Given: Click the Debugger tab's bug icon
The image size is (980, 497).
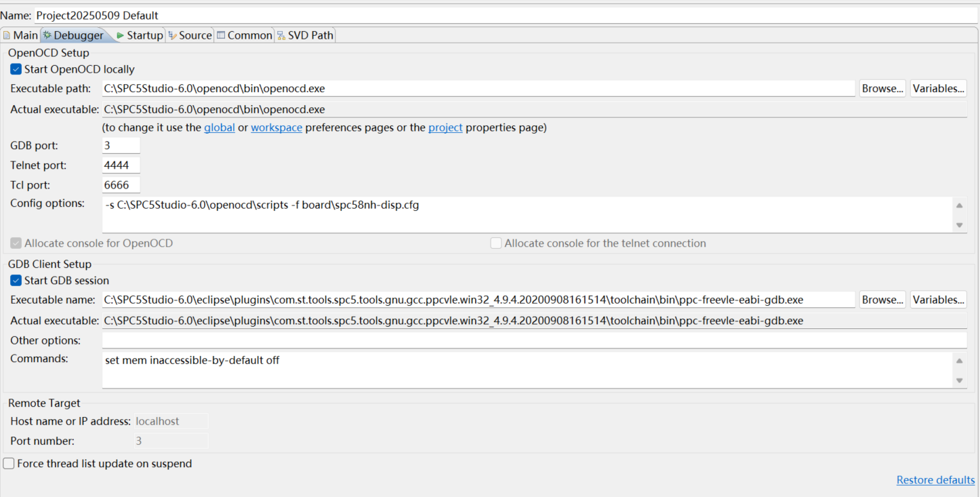Looking at the screenshot, I should coord(47,35).
